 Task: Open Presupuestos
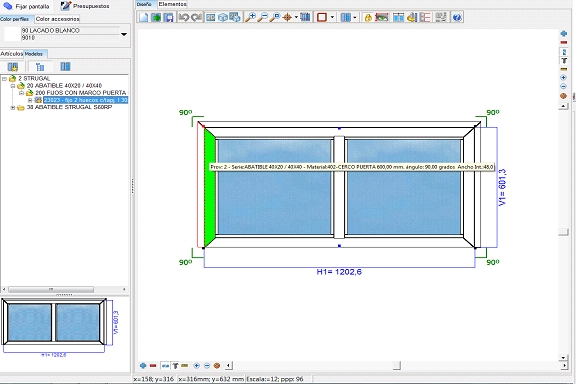[85, 6]
